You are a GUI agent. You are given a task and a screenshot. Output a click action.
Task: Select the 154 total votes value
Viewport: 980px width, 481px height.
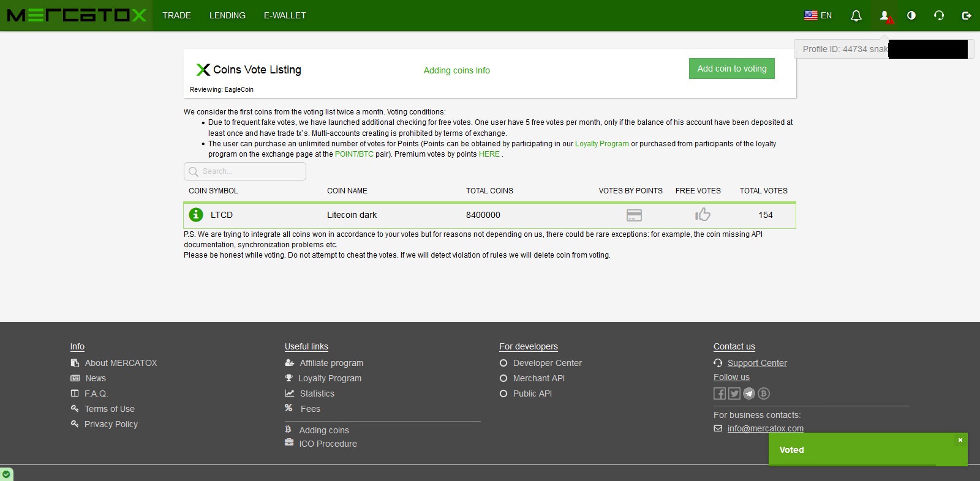(x=766, y=215)
